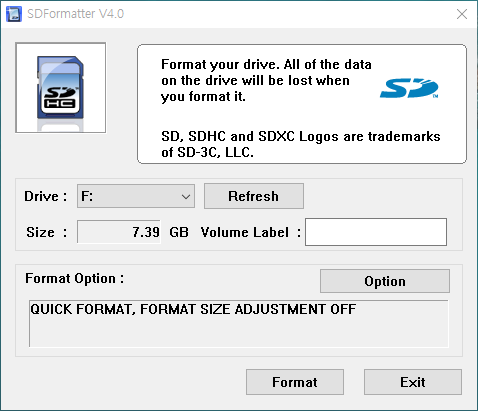Click the SDFormatter title bar app icon

point(14,14)
